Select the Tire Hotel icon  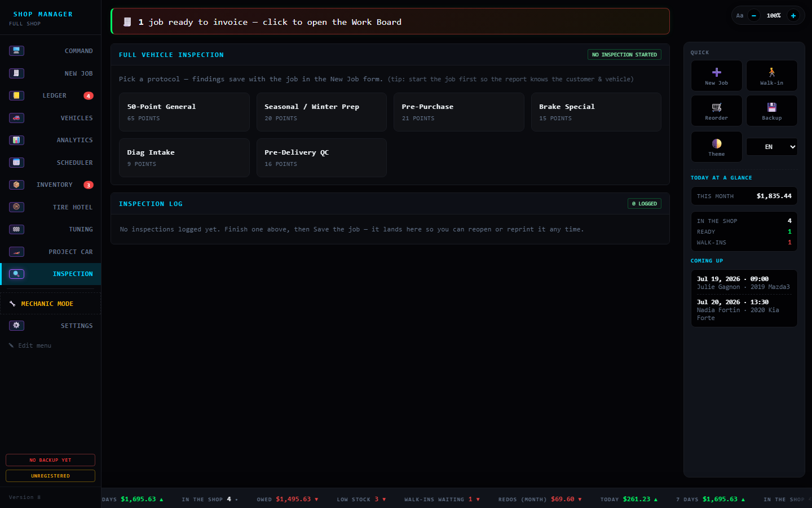16,207
